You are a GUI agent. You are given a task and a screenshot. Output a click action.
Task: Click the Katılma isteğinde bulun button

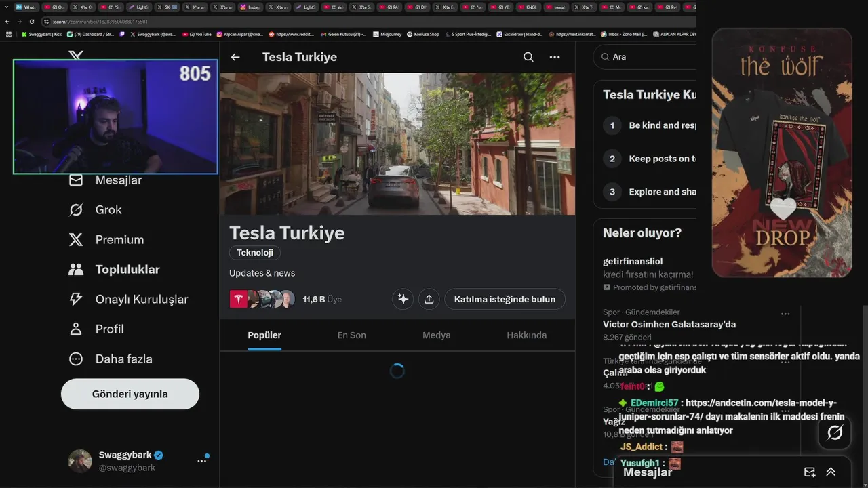pyautogui.click(x=505, y=299)
